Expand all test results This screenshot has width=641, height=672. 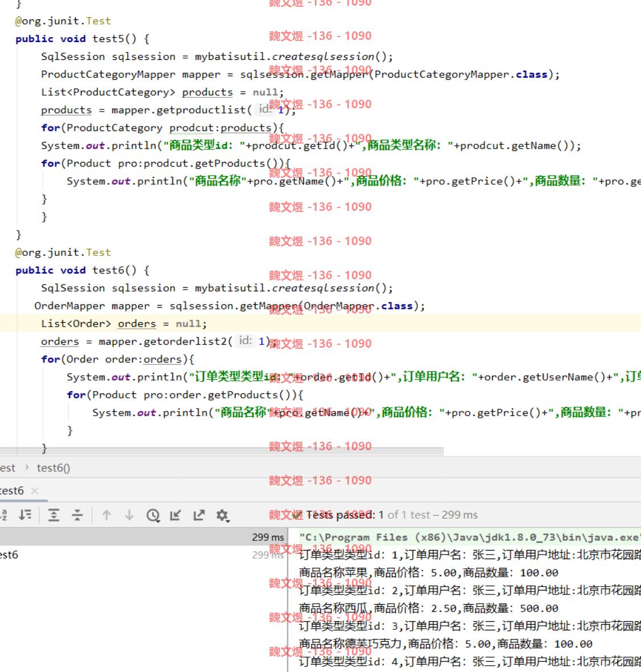point(54,515)
